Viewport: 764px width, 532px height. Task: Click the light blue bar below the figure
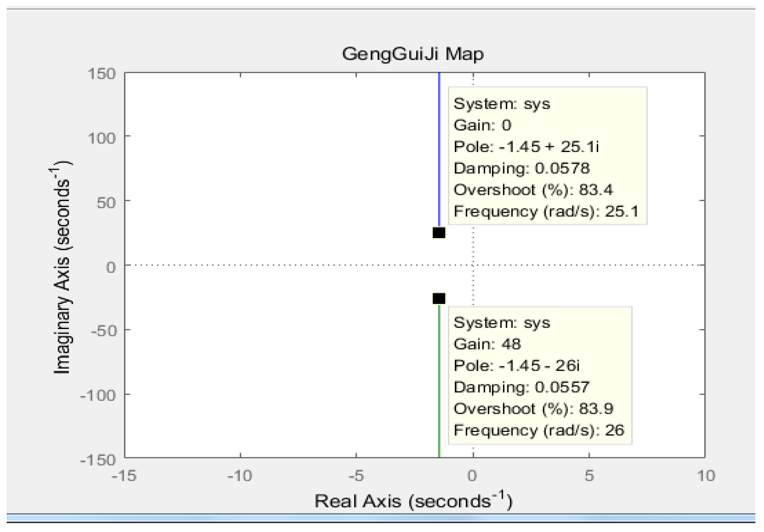coord(381,518)
